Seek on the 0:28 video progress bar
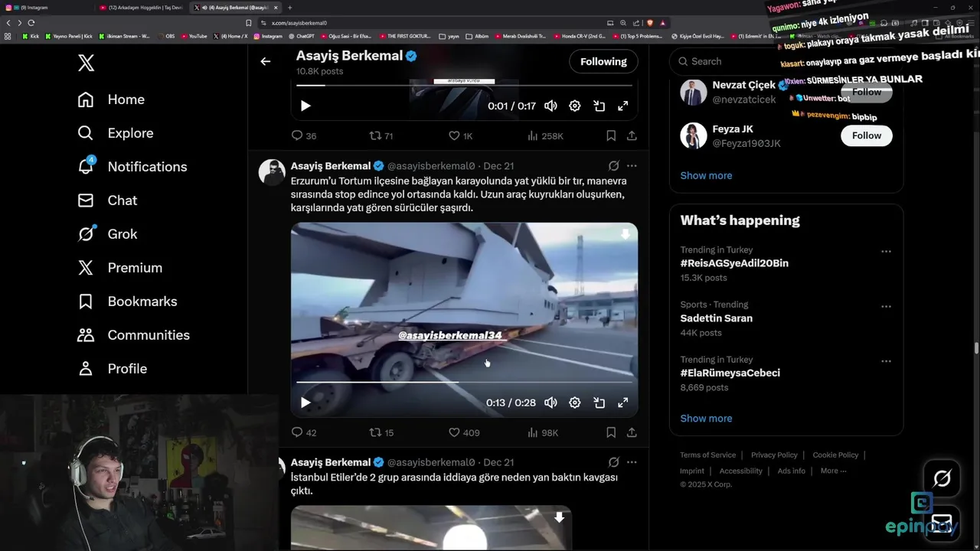Image resolution: width=980 pixels, height=551 pixels. click(x=465, y=381)
